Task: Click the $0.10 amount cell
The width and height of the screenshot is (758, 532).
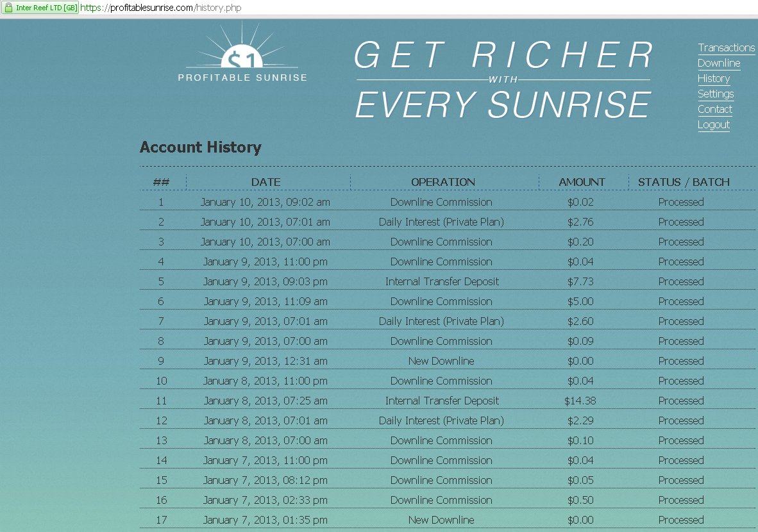Action: pyautogui.click(x=580, y=441)
